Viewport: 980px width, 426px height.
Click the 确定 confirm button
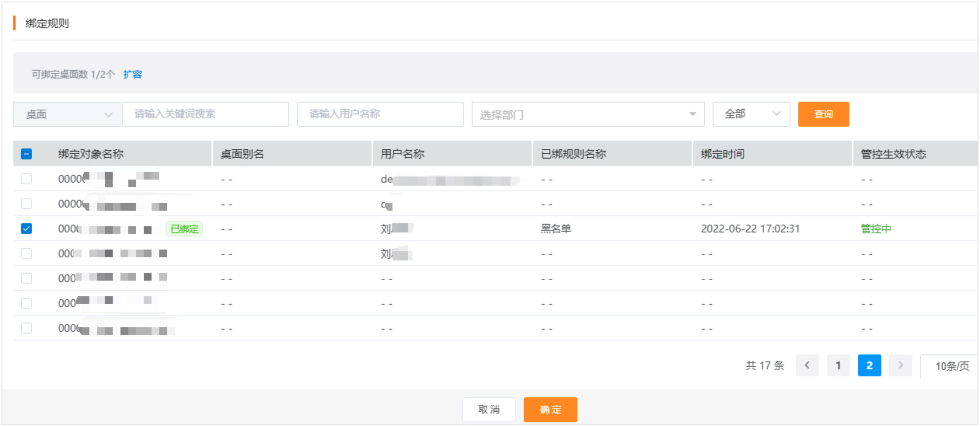point(550,409)
